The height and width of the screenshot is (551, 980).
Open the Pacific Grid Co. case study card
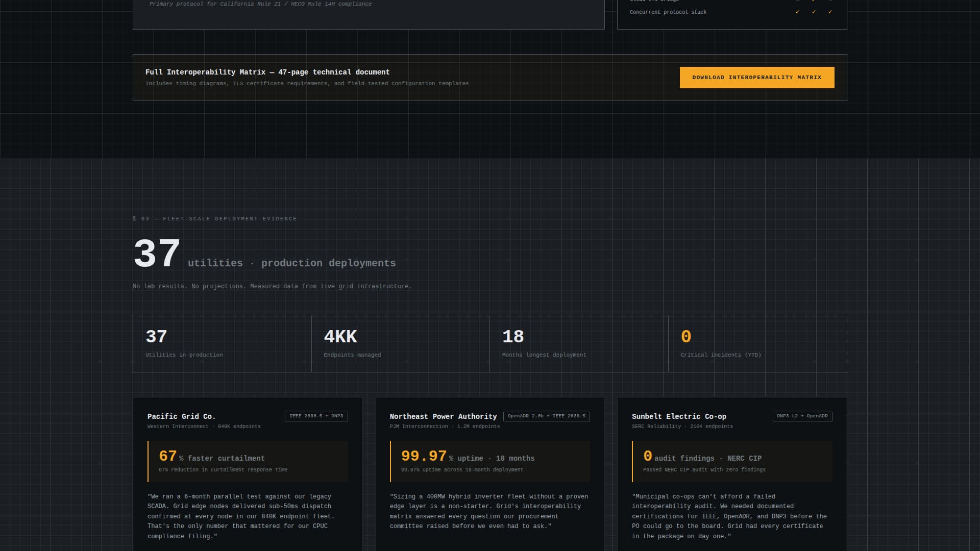(x=247, y=474)
